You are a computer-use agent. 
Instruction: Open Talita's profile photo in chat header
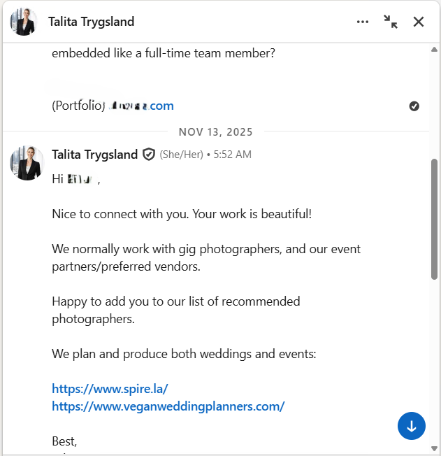23,22
